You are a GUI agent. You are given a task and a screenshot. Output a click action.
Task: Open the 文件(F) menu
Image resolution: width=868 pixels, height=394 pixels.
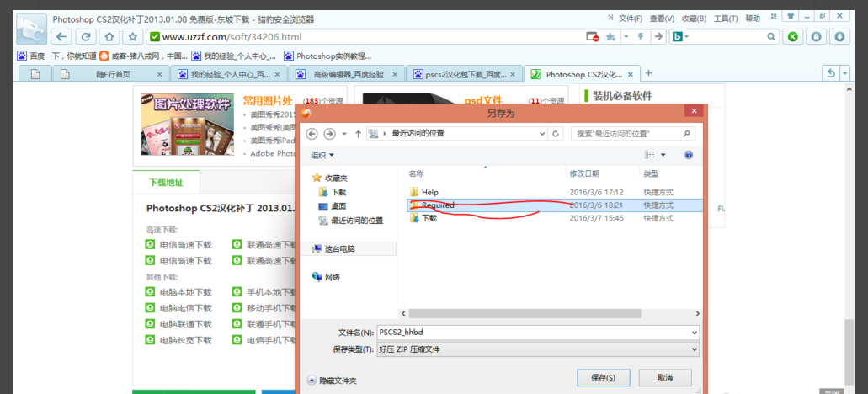pyautogui.click(x=631, y=19)
